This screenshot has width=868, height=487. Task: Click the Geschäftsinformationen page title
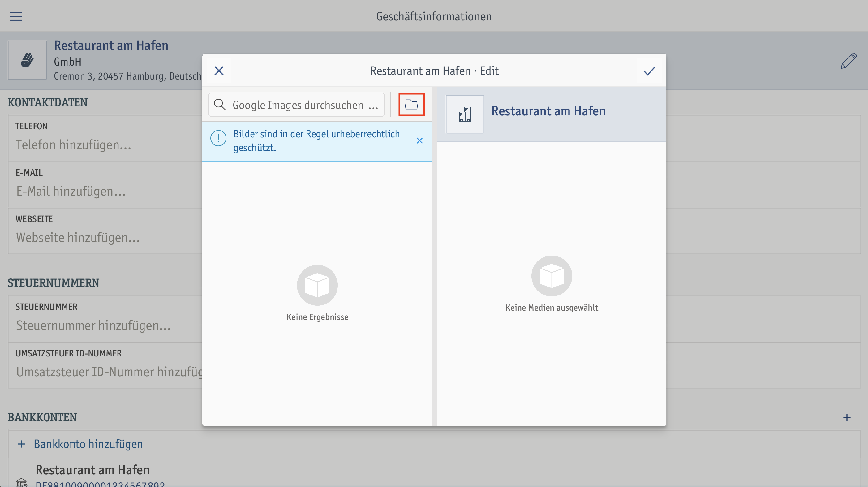[x=434, y=16]
